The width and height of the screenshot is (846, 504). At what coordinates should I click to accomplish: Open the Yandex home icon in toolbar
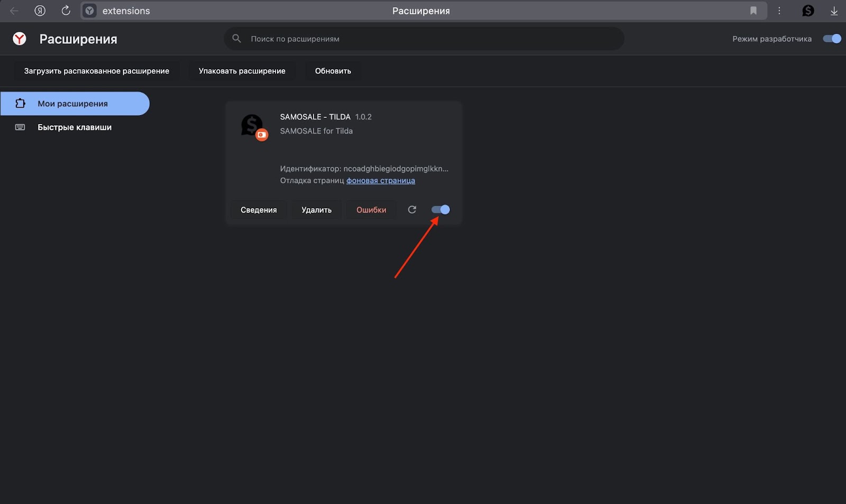(40, 11)
